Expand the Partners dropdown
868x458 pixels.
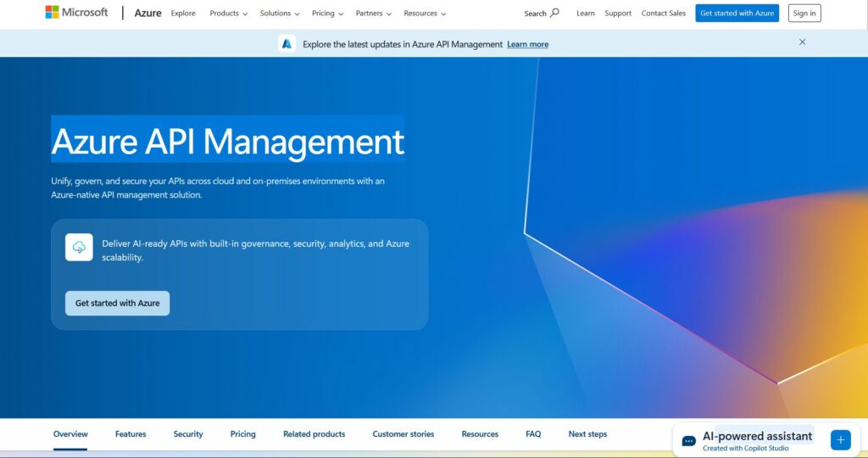pyautogui.click(x=373, y=14)
